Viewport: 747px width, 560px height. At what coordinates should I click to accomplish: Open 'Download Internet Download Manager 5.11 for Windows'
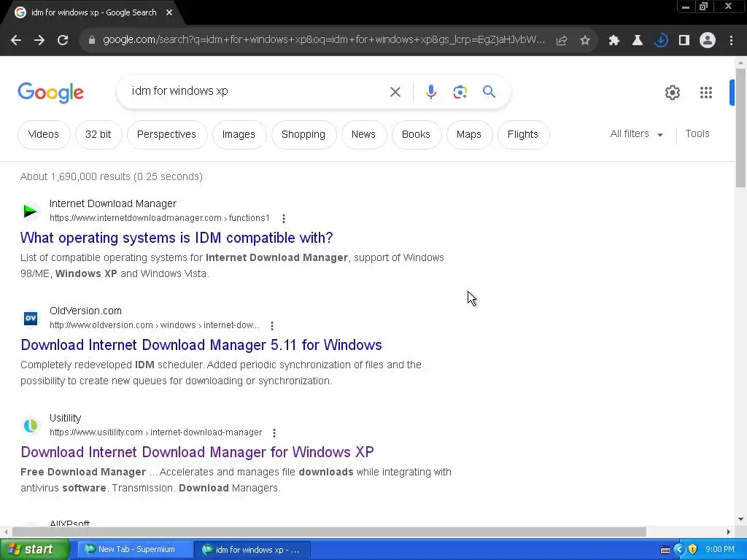(201, 345)
